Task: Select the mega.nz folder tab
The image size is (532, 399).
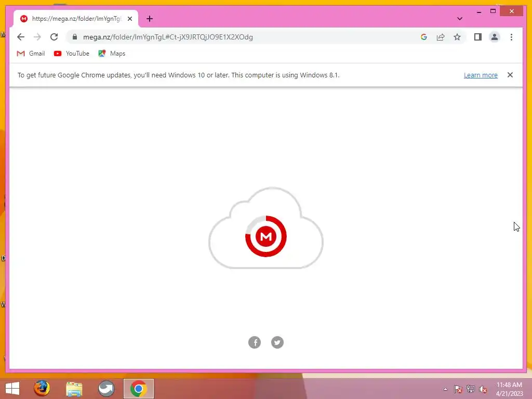Action: click(76, 19)
